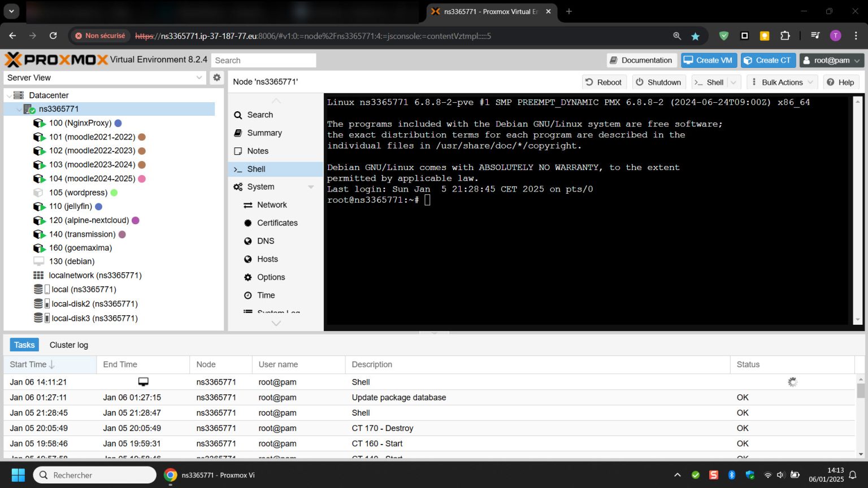Screen dimensions: 868x488
Task: Switch to the Cluster log tab
Action: [x=68, y=345]
